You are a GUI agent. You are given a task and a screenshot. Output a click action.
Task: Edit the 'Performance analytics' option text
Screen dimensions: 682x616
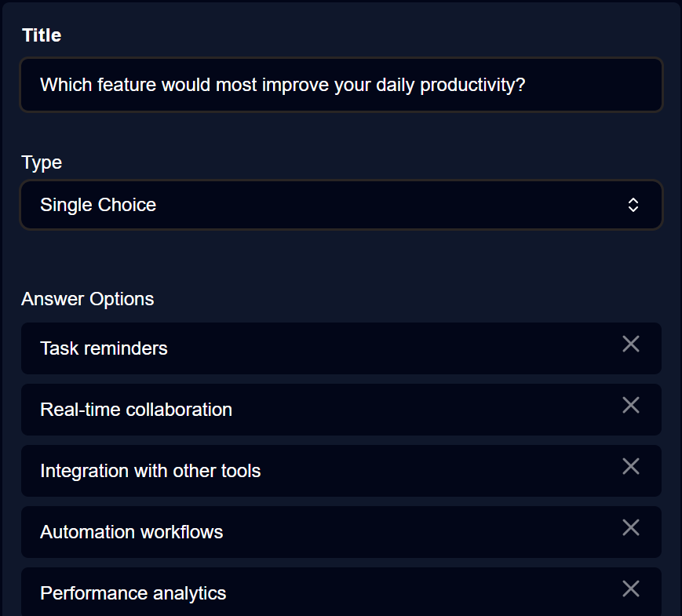[133, 593]
